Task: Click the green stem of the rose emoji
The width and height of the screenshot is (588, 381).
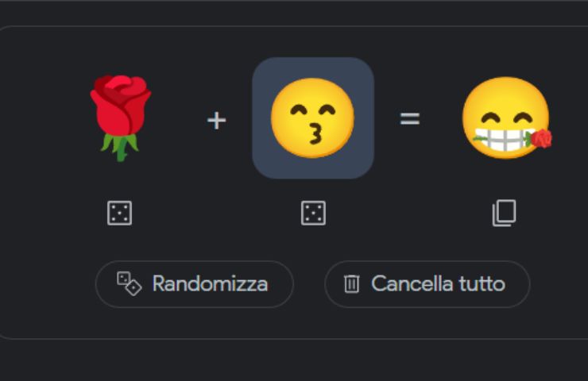Action: click(120, 147)
